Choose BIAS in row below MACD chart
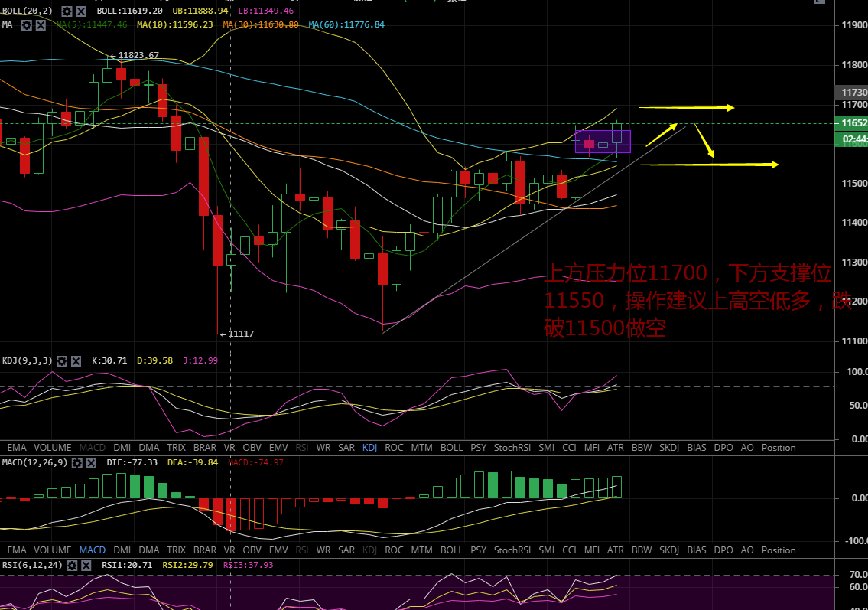This screenshot has width=868, height=610. [696, 550]
